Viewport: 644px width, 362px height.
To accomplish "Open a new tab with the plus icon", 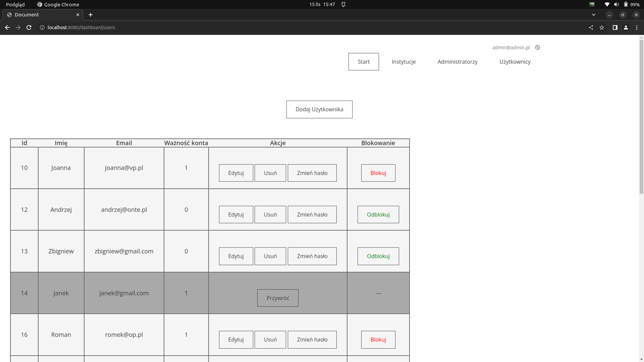I will tap(91, 15).
